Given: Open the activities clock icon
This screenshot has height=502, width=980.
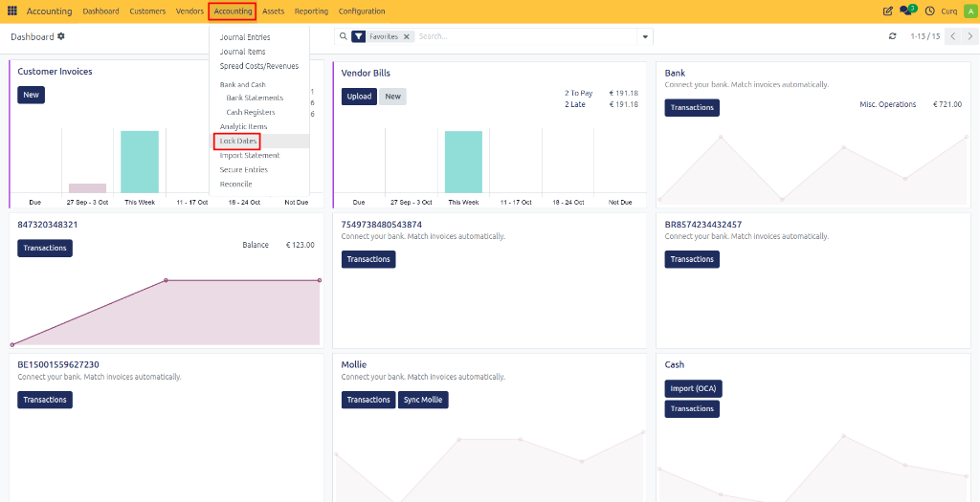Looking at the screenshot, I should pyautogui.click(x=929, y=11).
